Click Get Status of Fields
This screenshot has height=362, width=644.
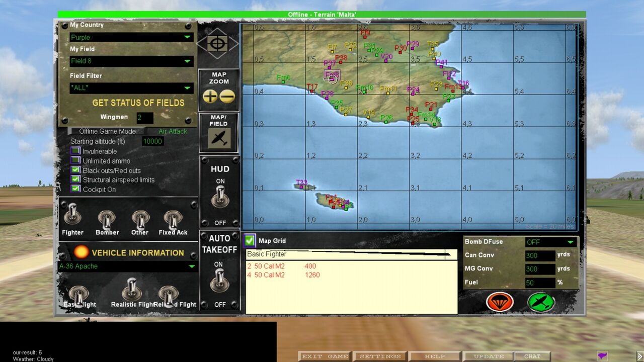138,103
